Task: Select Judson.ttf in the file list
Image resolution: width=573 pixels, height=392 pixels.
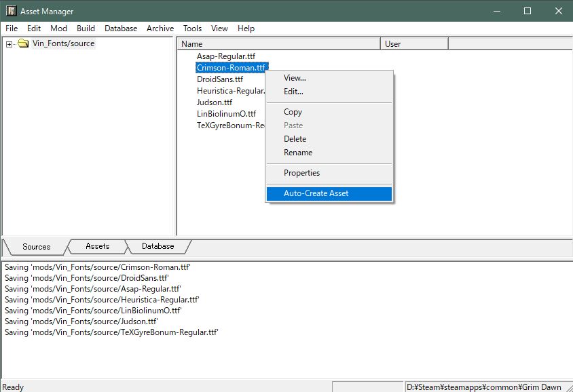Action: tap(215, 102)
